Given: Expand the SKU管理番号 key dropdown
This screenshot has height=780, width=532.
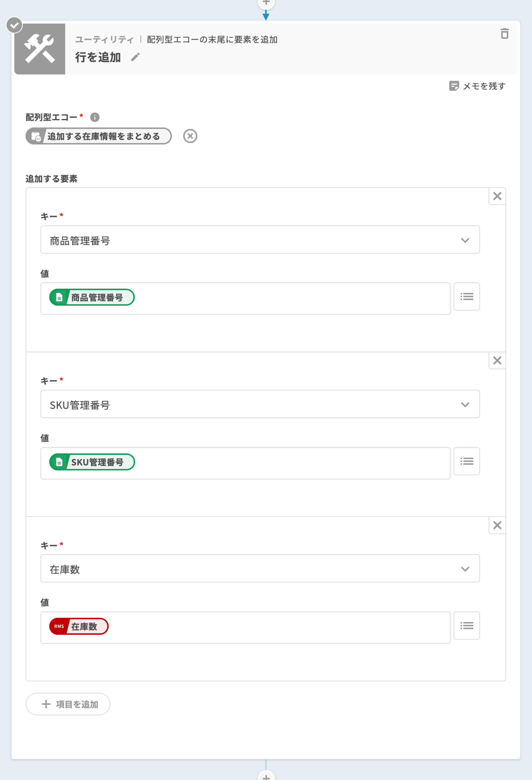Looking at the screenshot, I should [x=465, y=404].
